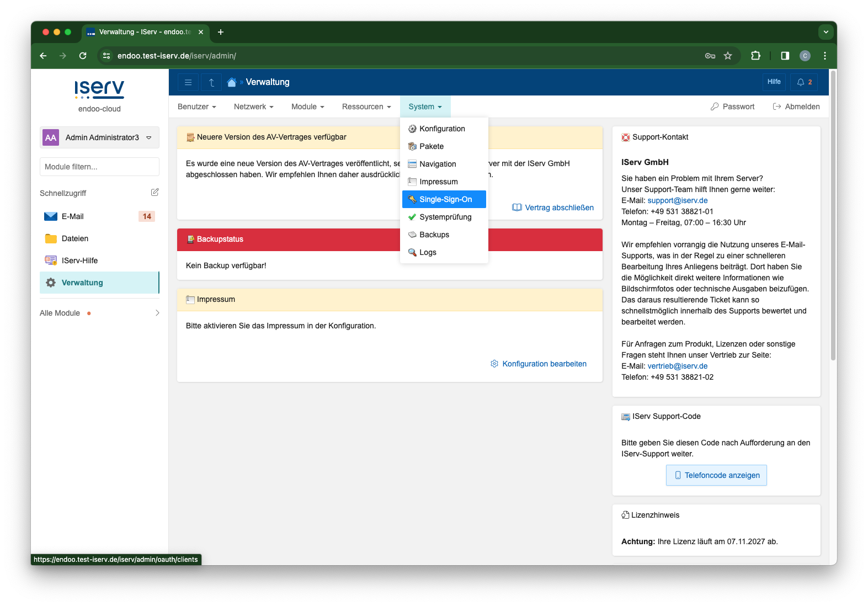This screenshot has width=868, height=606.
Task: Click the E-Mail unread badge 14
Action: [x=147, y=216]
